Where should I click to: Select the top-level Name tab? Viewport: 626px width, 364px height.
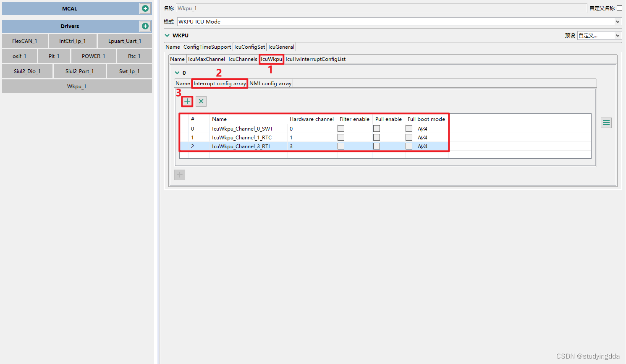[173, 47]
